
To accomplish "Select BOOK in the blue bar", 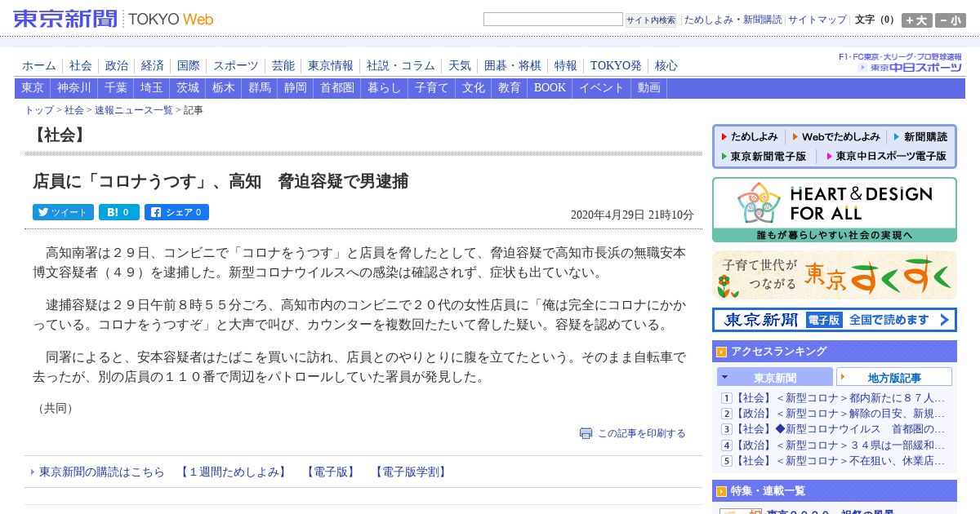I will [x=550, y=88].
